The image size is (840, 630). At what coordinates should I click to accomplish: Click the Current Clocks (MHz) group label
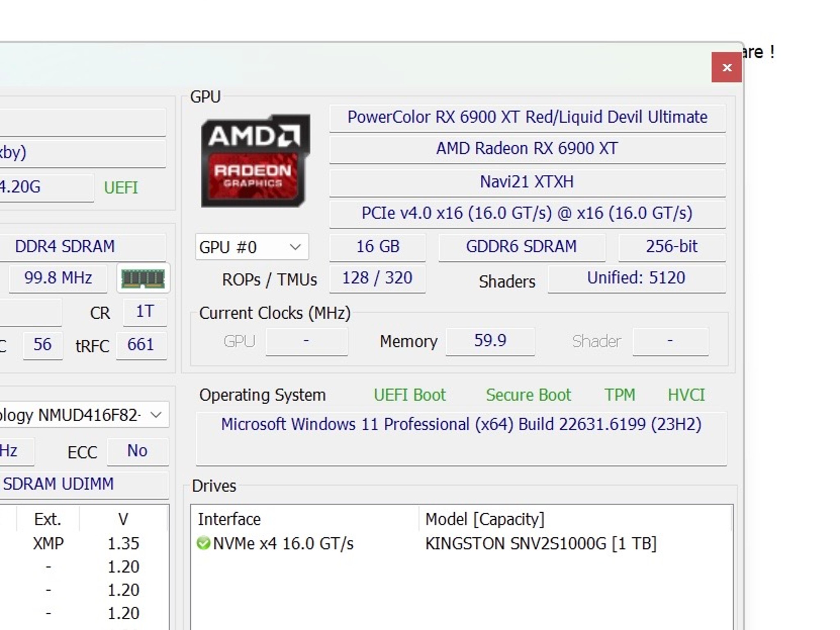tap(275, 313)
